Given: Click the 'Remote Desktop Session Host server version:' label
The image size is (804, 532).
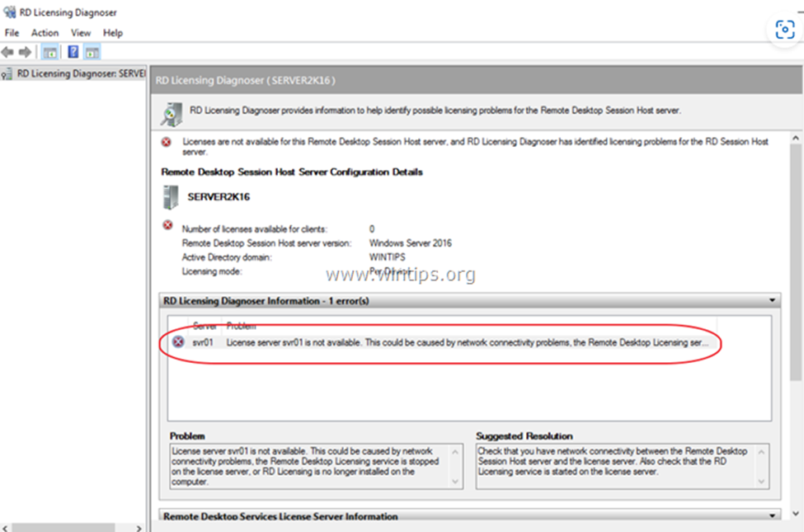Looking at the screenshot, I should [x=266, y=243].
